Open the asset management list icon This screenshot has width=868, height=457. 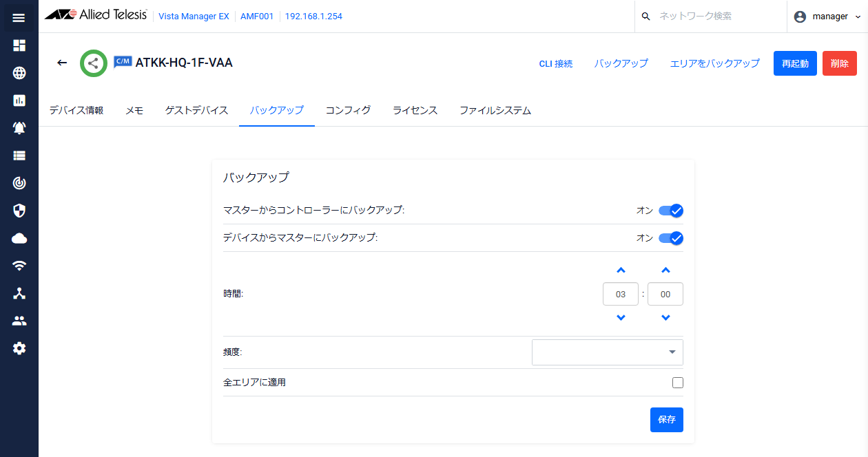tap(19, 155)
